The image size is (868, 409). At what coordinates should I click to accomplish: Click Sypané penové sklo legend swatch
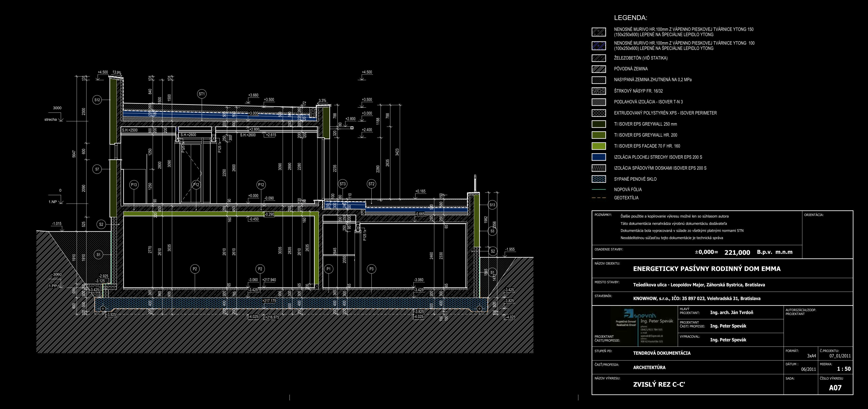pyautogui.click(x=599, y=179)
